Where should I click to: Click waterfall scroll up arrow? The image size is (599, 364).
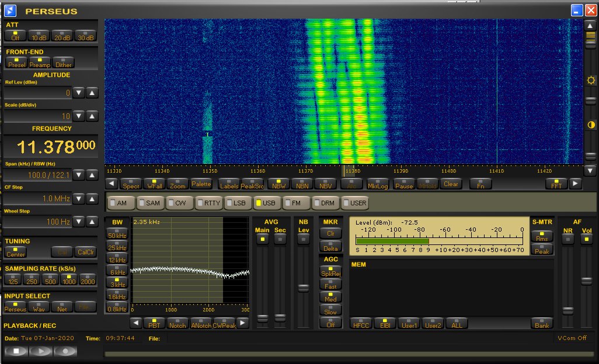tap(590, 26)
